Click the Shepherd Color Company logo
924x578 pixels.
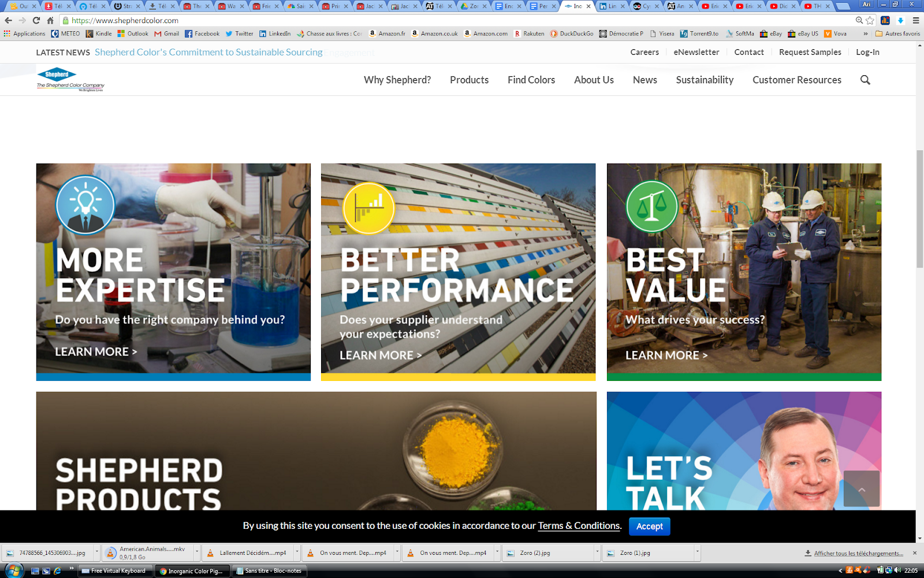point(70,80)
